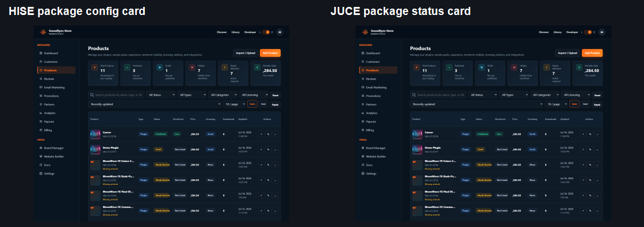Click Billing sidebar icon in JUCE card
The width and height of the screenshot is (644, 227).
pyautogui.click(x=363, y=130)
